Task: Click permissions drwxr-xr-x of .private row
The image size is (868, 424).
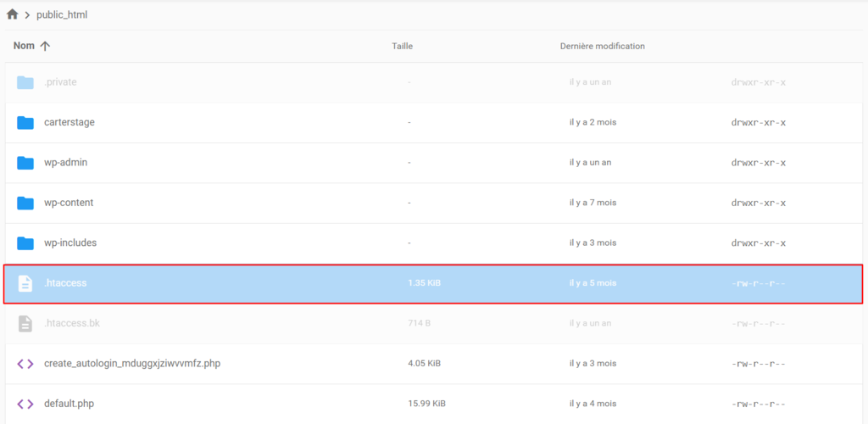Action: tap(759, 82)
